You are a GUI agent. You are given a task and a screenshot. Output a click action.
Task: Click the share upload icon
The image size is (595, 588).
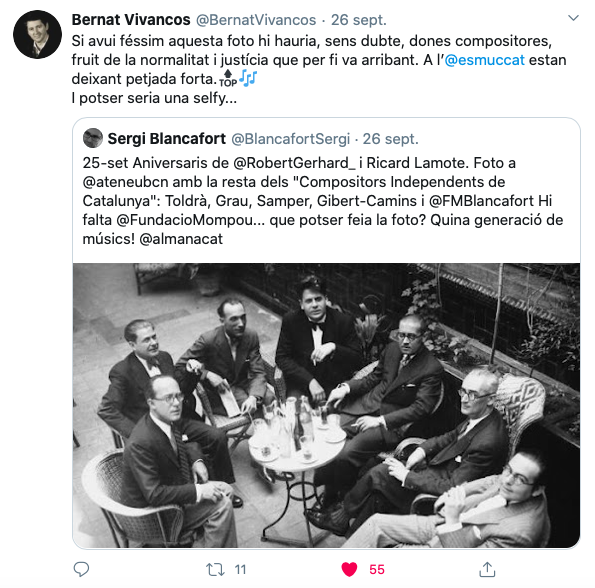(487, 569)
